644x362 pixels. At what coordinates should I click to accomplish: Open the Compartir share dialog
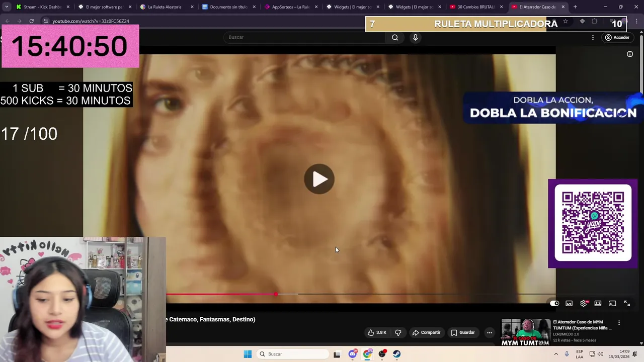pos(426,332)
